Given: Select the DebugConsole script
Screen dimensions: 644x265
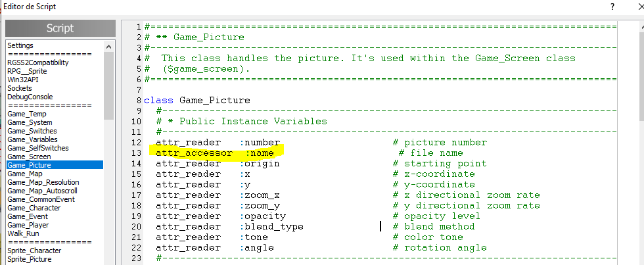Looking at the screenshot, I should click(x=30, y=97).
